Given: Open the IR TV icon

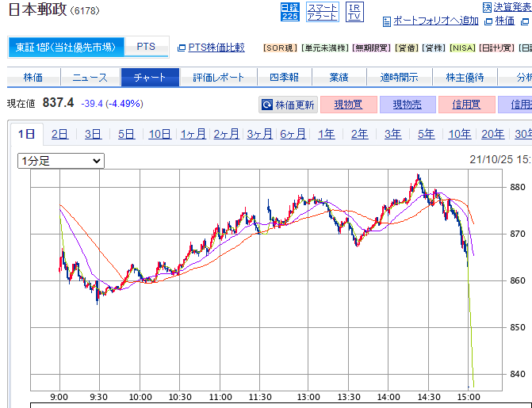Looking at the screenshot, I should (x=354, y=12).
